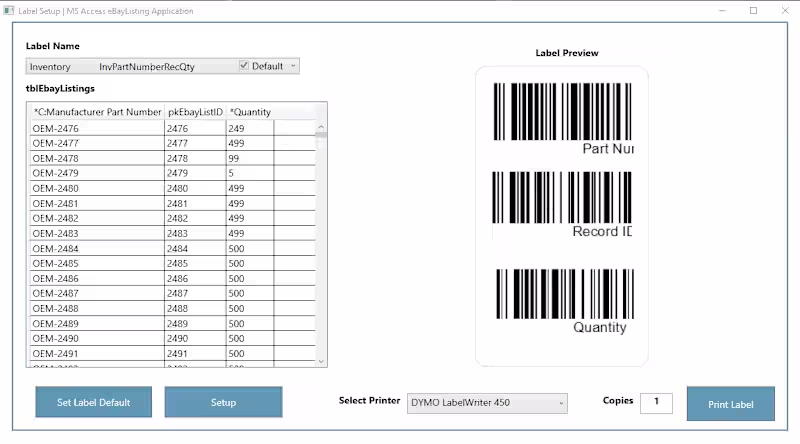Click the pkEbayListID column header
The width and height of the screenshot is (800, 444).
pos(195,112)
